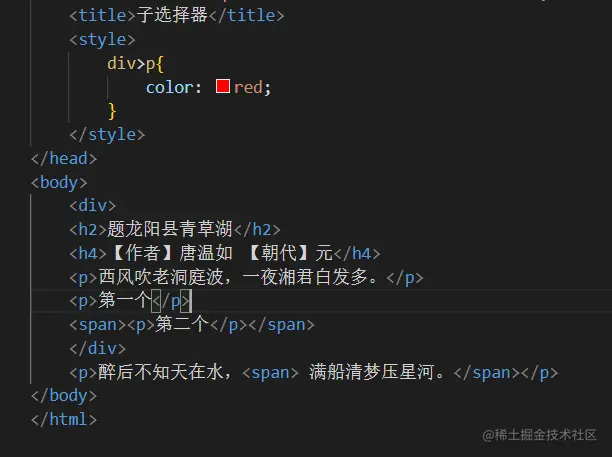Click the text 第二个 inside the span

coord(181,324)
